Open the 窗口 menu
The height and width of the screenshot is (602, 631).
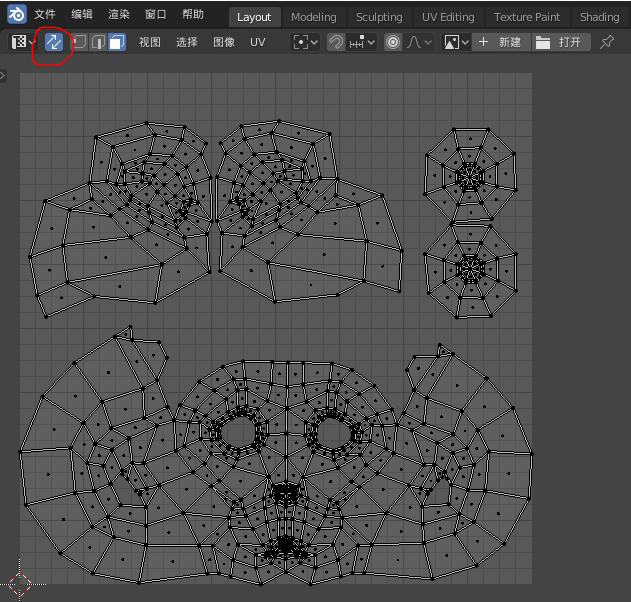coord(156,14)
